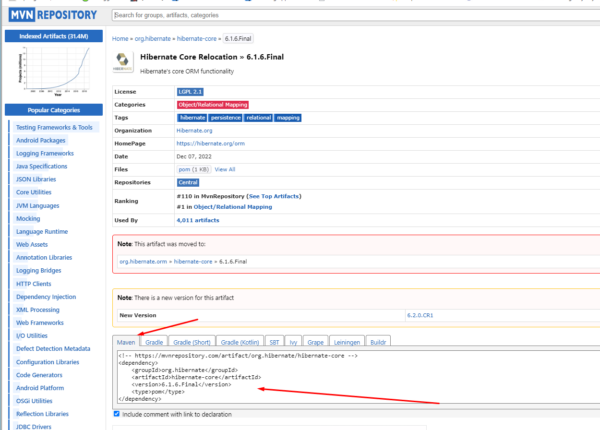Click Indexed Artifacts (31.4M) header
The height and width of the screenshot is (430, 600).
coord(54,36)
